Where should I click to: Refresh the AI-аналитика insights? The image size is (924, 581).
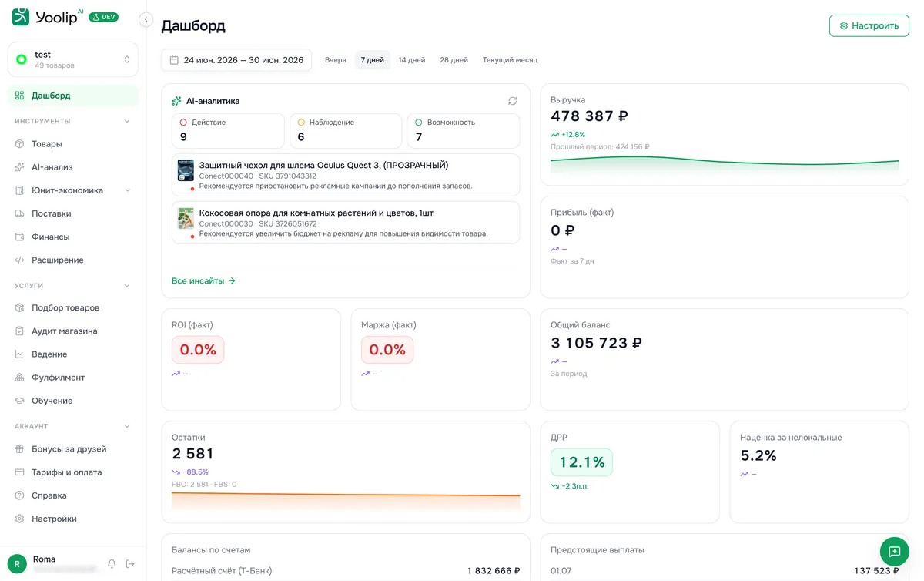(513, 101)
